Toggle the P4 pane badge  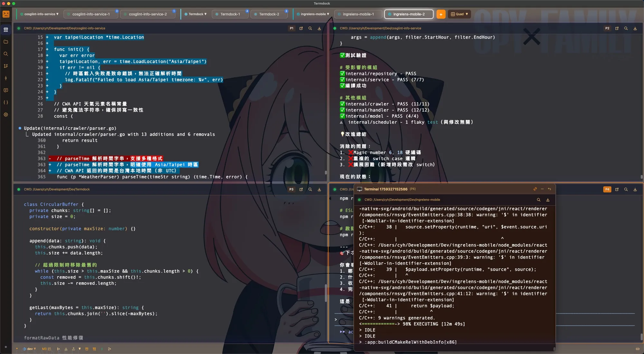[607, 190]
